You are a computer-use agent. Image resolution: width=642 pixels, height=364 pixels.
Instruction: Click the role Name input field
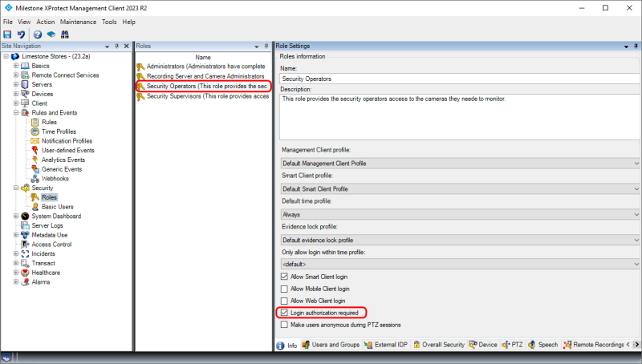click(460, 79)
